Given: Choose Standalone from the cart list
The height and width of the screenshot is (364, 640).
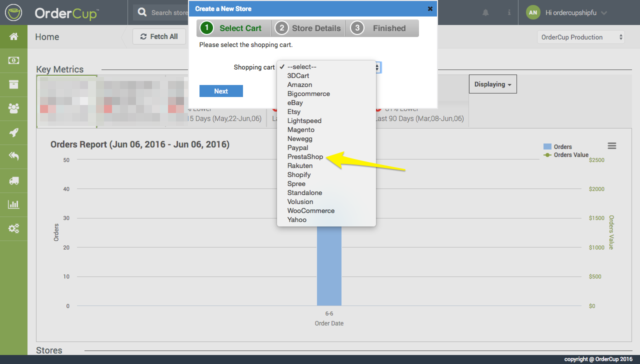Looking at the screenshot, I should pyautogui.click(x=326, y=192).
